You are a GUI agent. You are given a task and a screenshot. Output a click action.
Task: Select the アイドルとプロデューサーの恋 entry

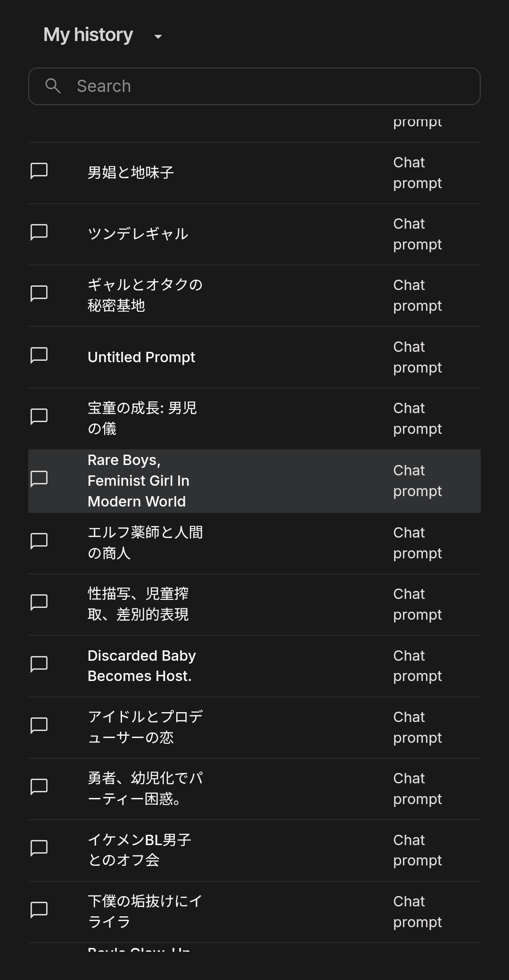pyautogui.click(x=145, y=727)
